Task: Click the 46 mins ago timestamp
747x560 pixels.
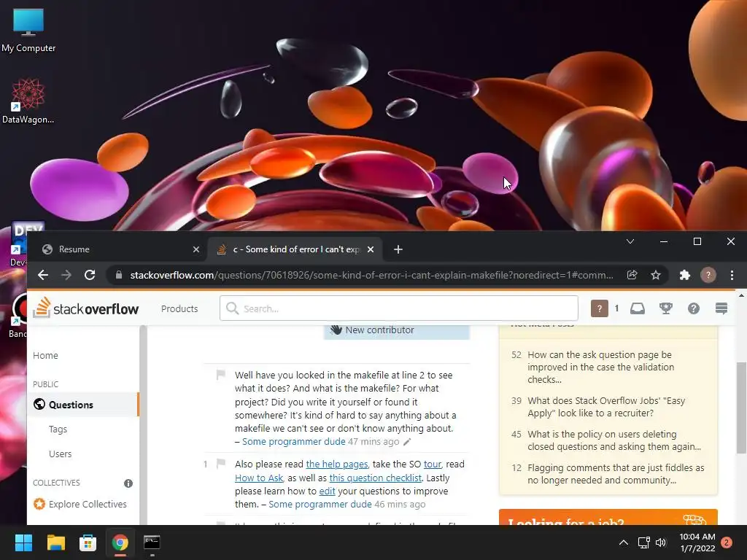Action: [400, 505]
